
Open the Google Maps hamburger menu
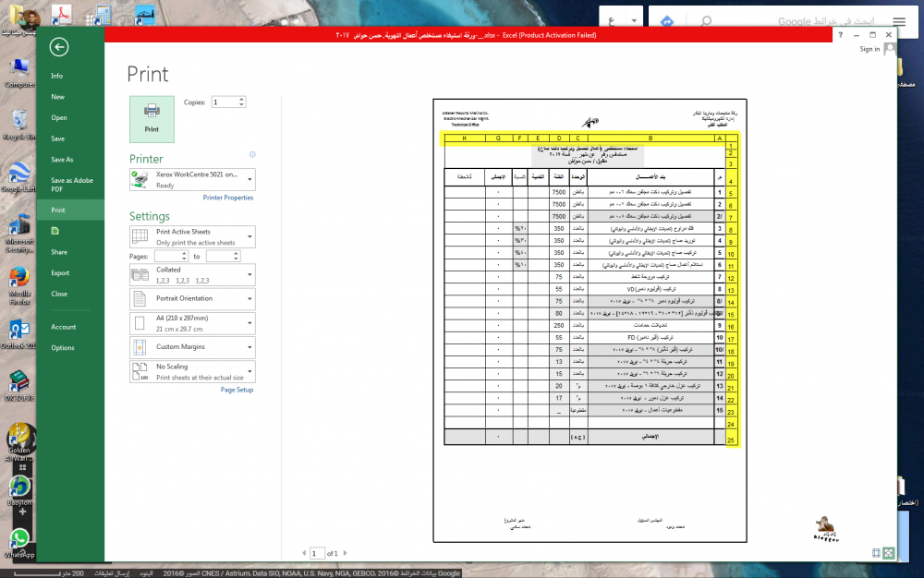coord(899,22)
